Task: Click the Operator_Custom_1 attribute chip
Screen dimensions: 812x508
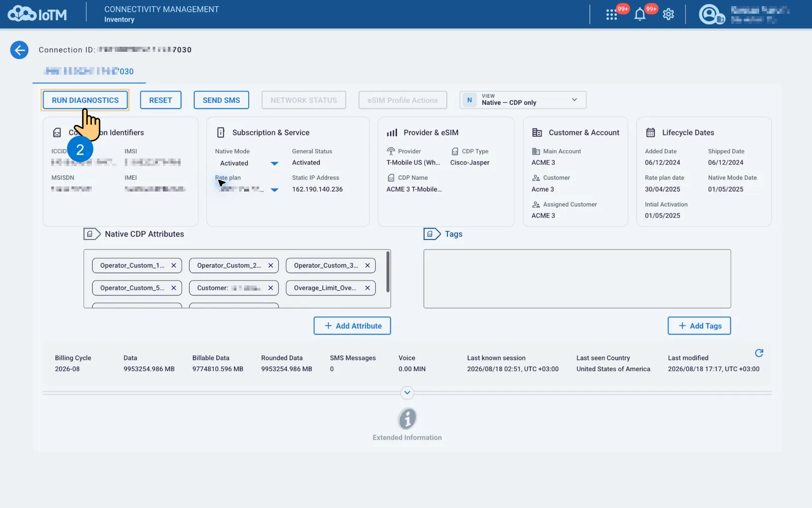Action: coord(137,266)
